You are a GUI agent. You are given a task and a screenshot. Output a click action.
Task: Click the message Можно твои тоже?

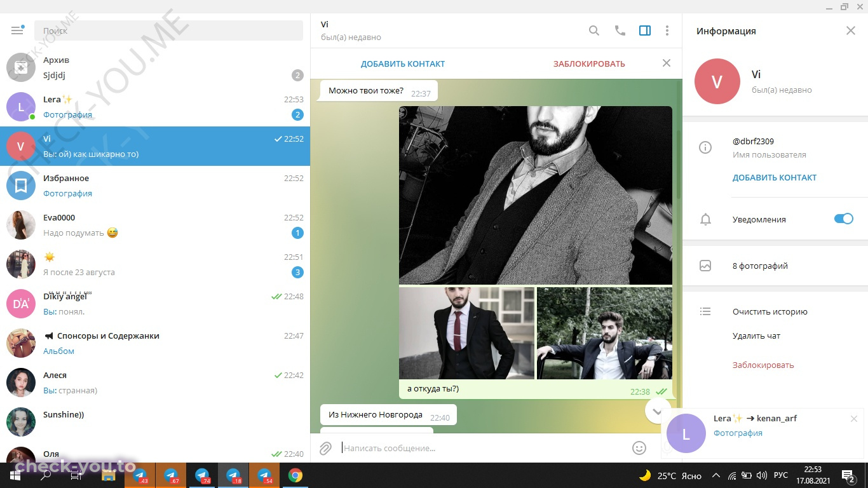pos(379,91)
